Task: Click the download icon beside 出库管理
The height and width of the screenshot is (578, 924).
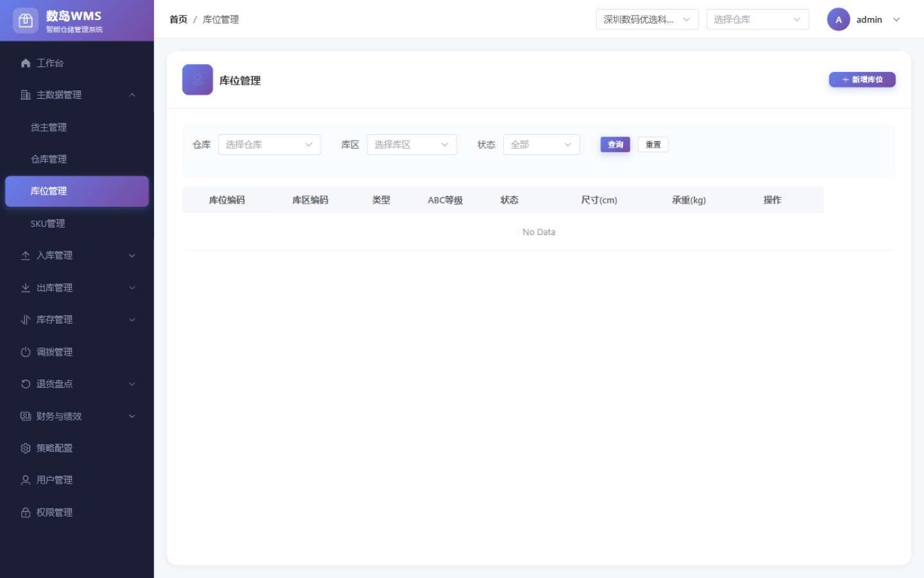Action: 26,288
